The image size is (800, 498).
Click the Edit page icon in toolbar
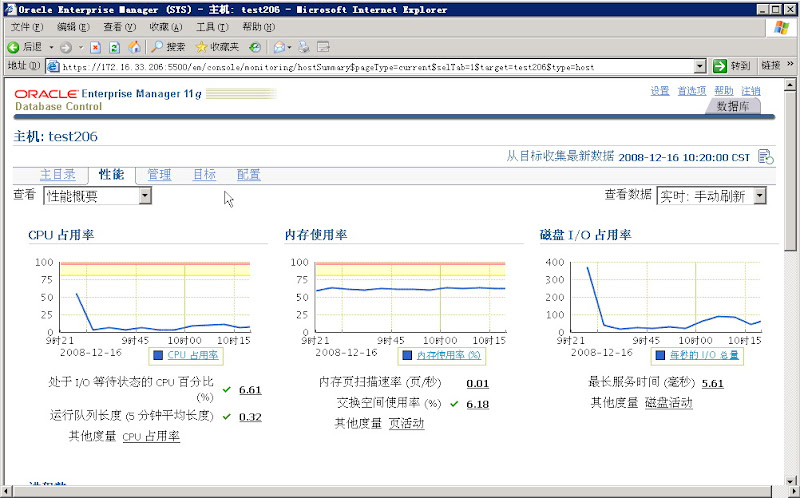[x=323, y=47]
